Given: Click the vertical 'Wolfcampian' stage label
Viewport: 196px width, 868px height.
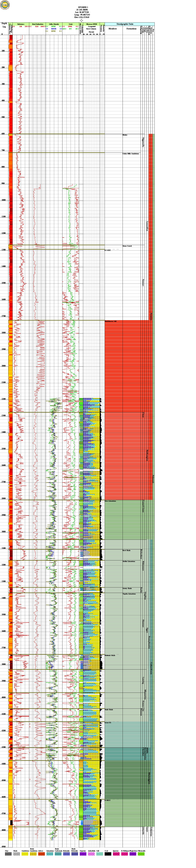Looking at the screenshot, I should pos(147,455).
